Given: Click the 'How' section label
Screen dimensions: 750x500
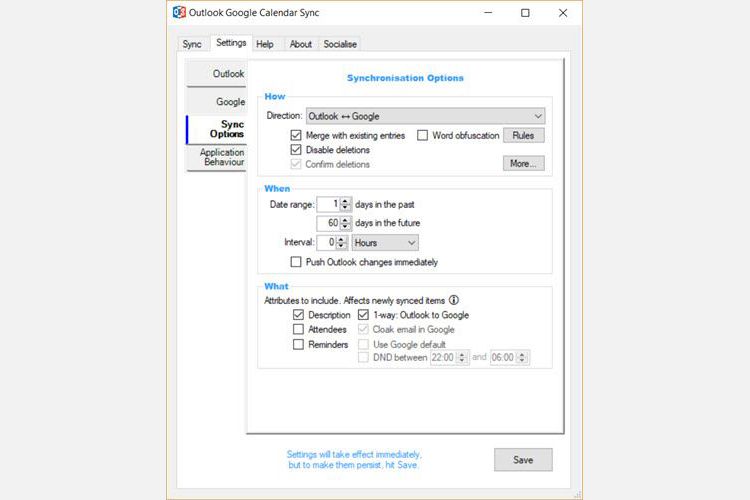Looking at the screenshot, I should tap(275, 96).
